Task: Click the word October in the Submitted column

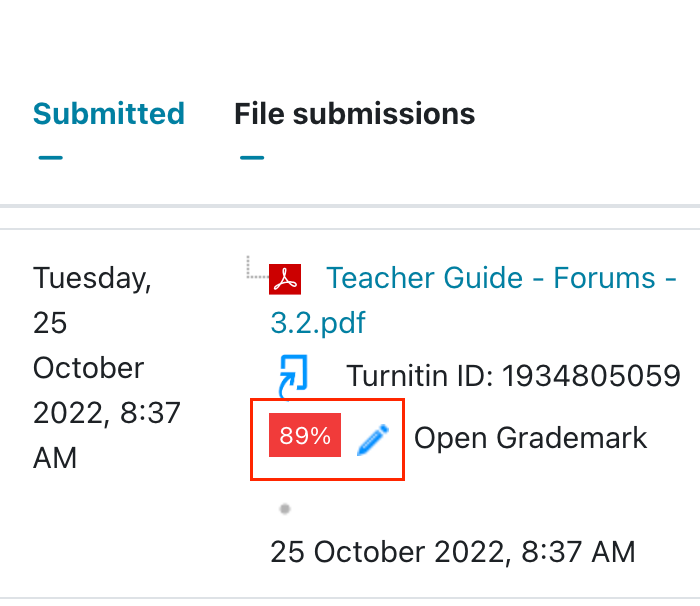Action: (x=88, y=368)
